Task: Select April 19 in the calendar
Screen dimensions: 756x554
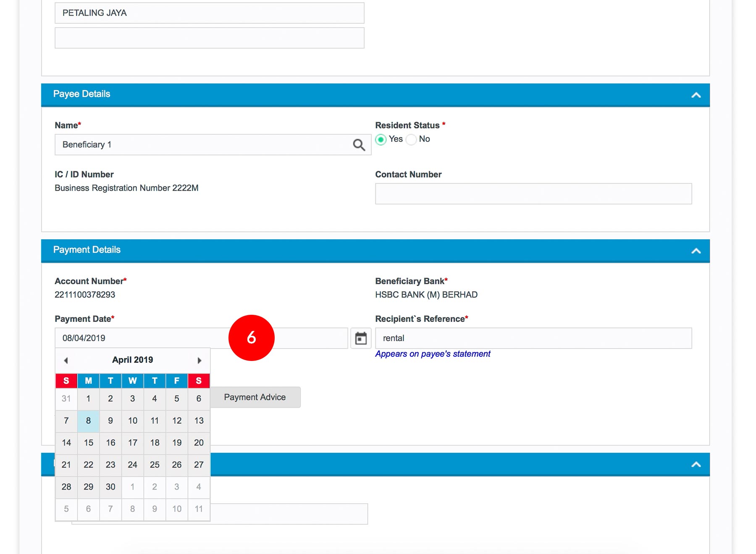Action: [177, 443]
